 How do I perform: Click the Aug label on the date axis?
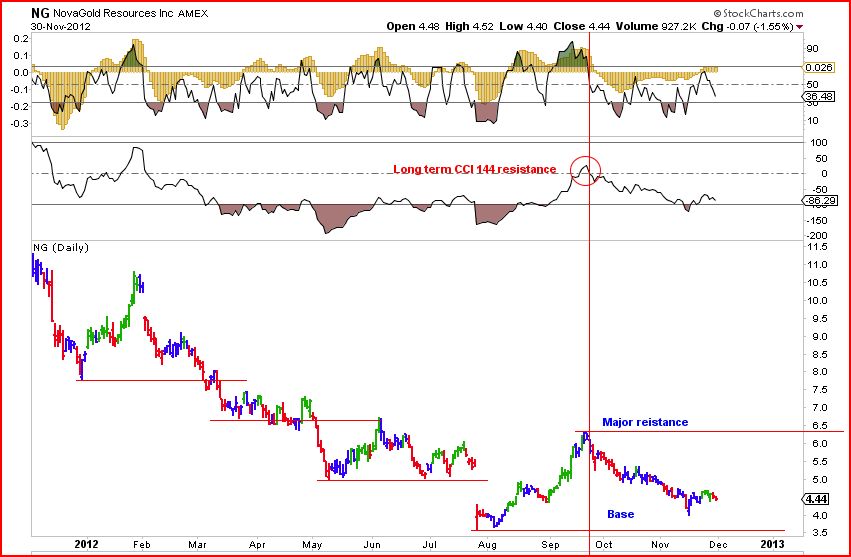click(x=487, y=544)
